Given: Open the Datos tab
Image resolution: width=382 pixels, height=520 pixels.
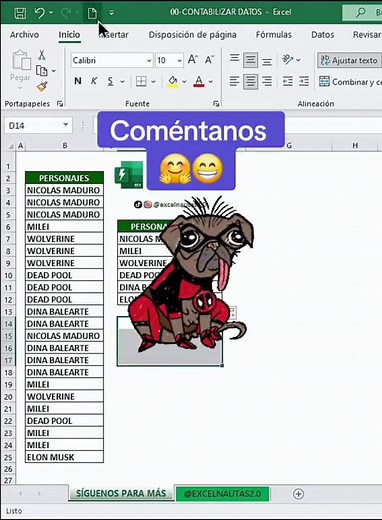Looking at the screenshot, I should 322,35.
